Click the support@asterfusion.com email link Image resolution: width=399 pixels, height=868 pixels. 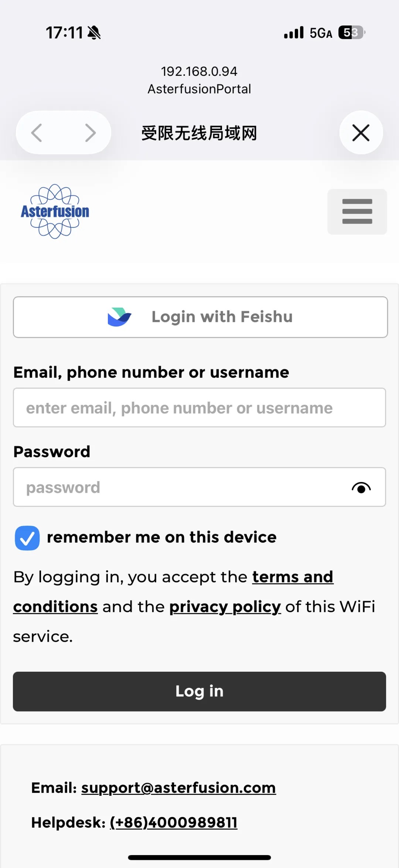pos(178,788)
